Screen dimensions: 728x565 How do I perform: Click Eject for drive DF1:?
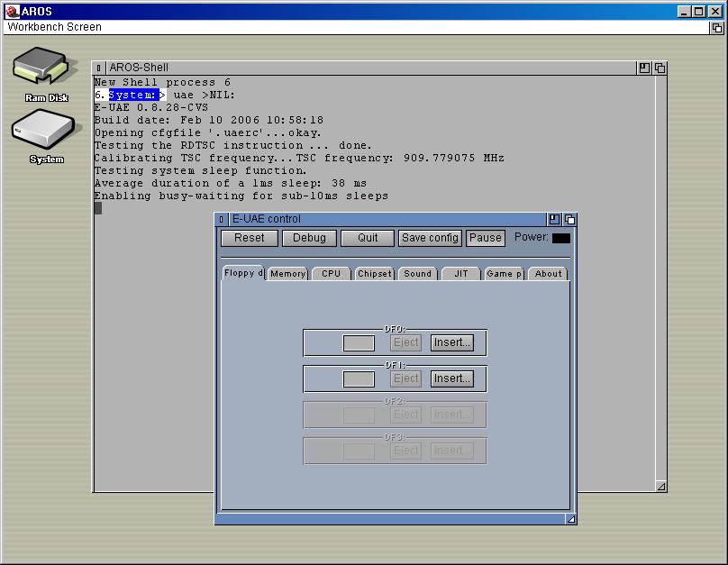405,378
